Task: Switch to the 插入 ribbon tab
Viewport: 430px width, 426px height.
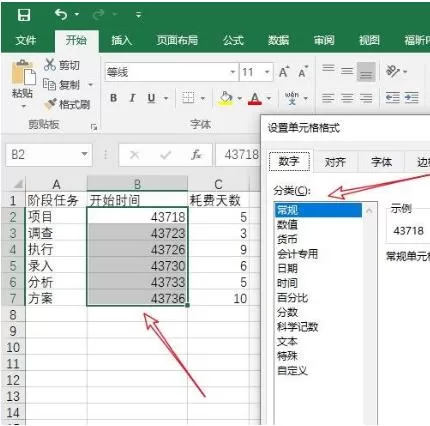Action: pyautogui.click(x=122, y=40)
